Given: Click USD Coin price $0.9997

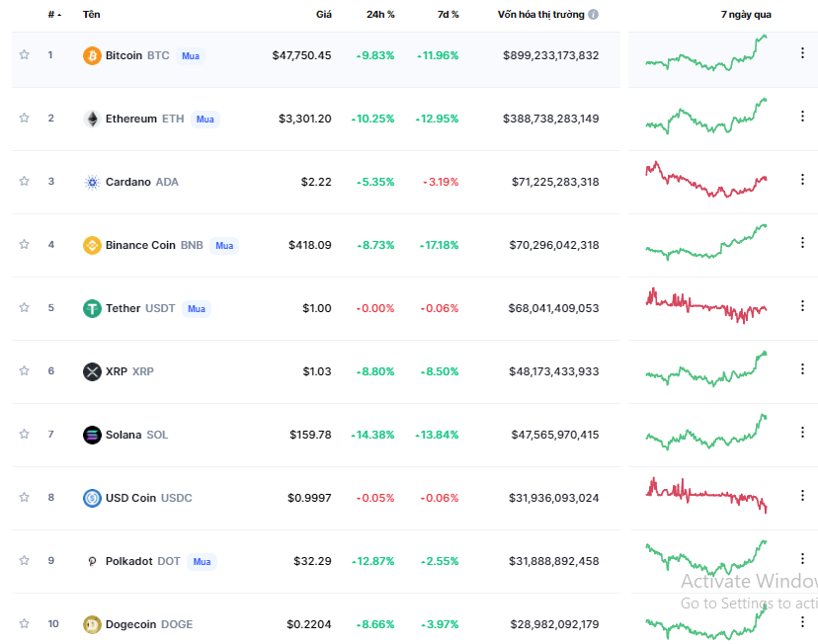Looking at the screenshot, I should [x=309, y=498].
